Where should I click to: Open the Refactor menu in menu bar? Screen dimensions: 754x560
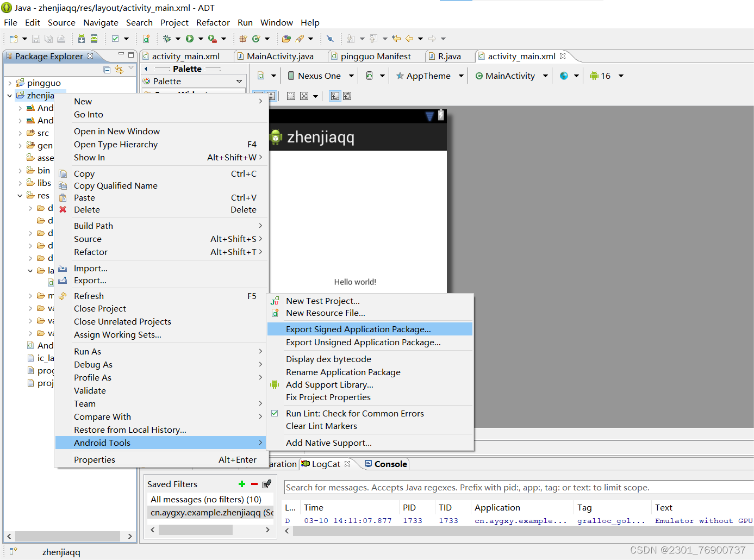213,23
